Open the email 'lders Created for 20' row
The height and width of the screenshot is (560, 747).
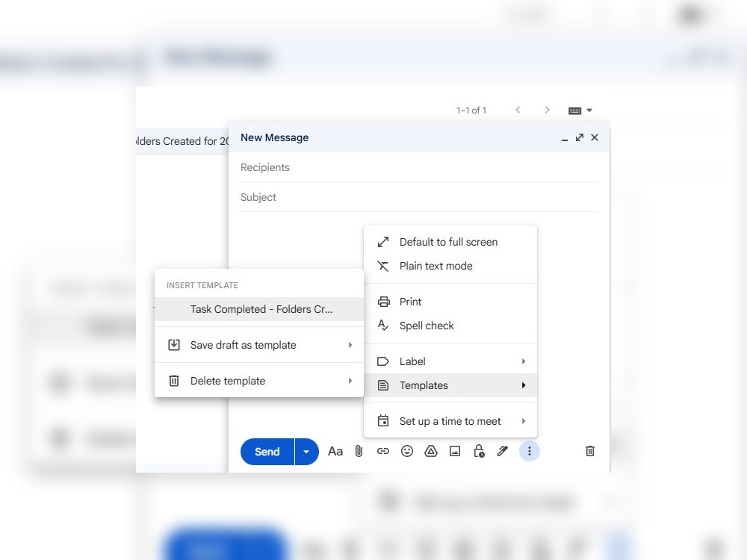pyautogui.click(x=182, y=141)
